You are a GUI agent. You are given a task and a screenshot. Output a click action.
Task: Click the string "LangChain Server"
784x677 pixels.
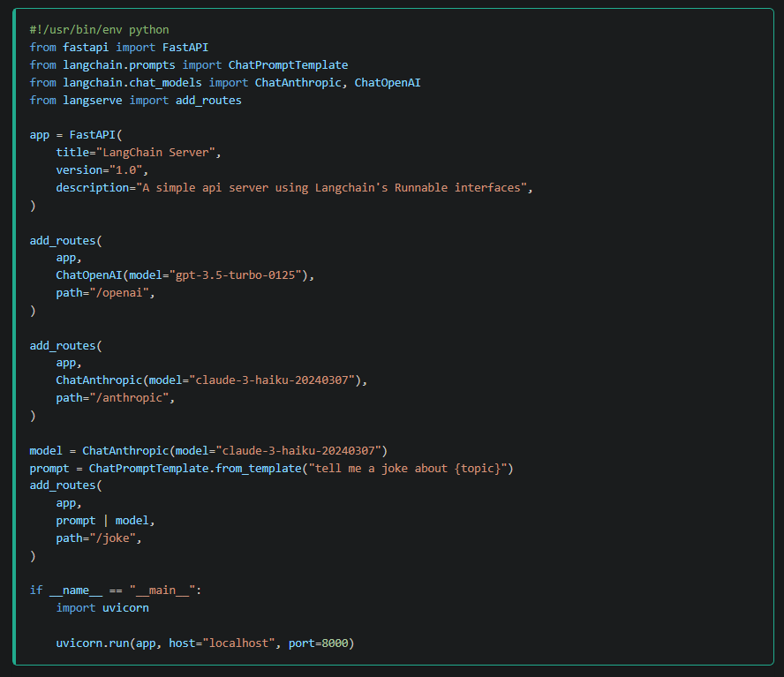tap(155, 153)
